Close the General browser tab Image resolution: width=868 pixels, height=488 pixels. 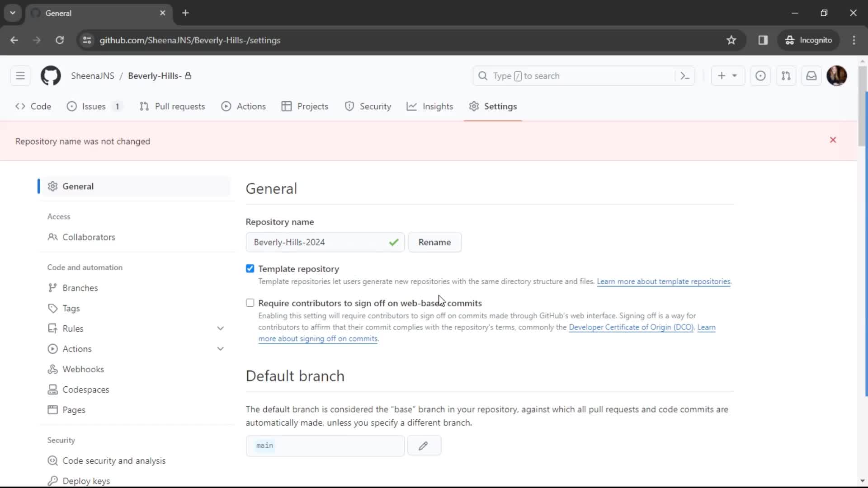tap(162, 13)
